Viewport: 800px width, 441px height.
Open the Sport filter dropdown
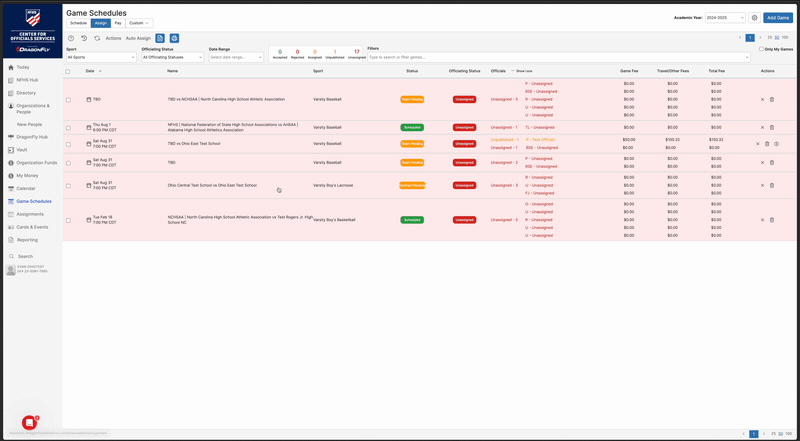101,57
